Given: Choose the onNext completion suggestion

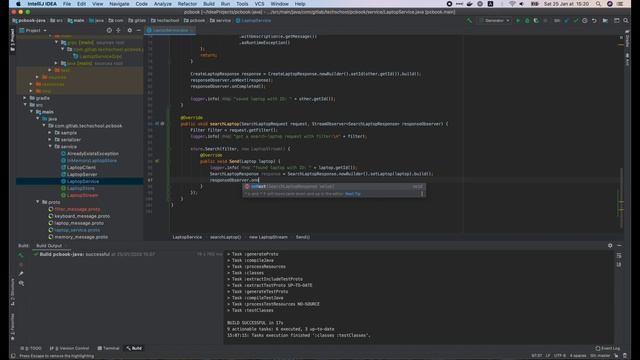Looking at the screenshot, I should coord(334,187).
